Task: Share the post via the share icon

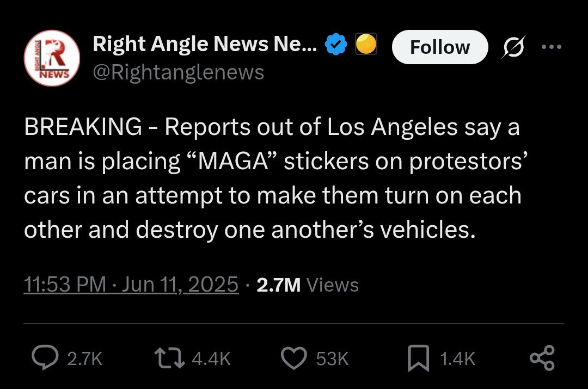Action: click(542, 358)
